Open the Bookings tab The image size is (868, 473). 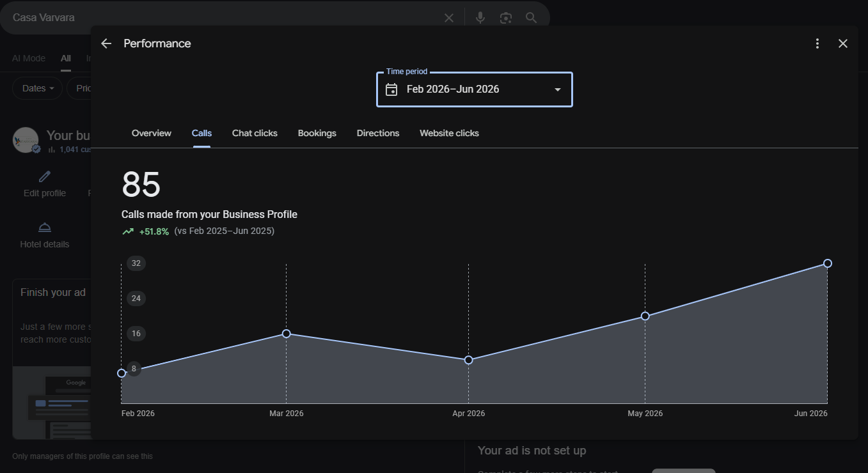pos(317,133)
